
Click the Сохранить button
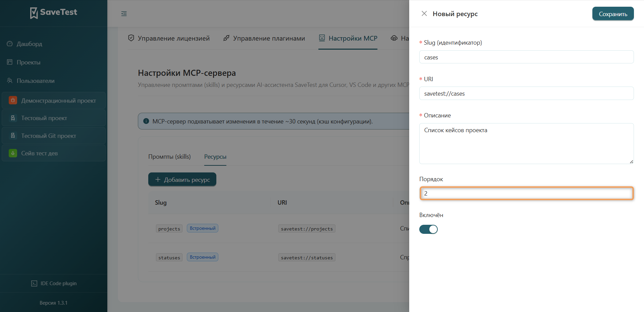613,14
